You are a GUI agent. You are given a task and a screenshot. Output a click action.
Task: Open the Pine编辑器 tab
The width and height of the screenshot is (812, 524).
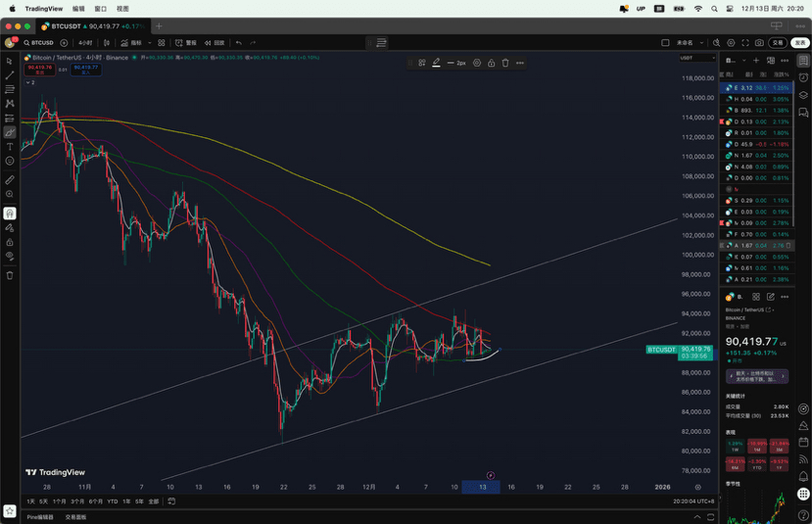click(40, 517)
